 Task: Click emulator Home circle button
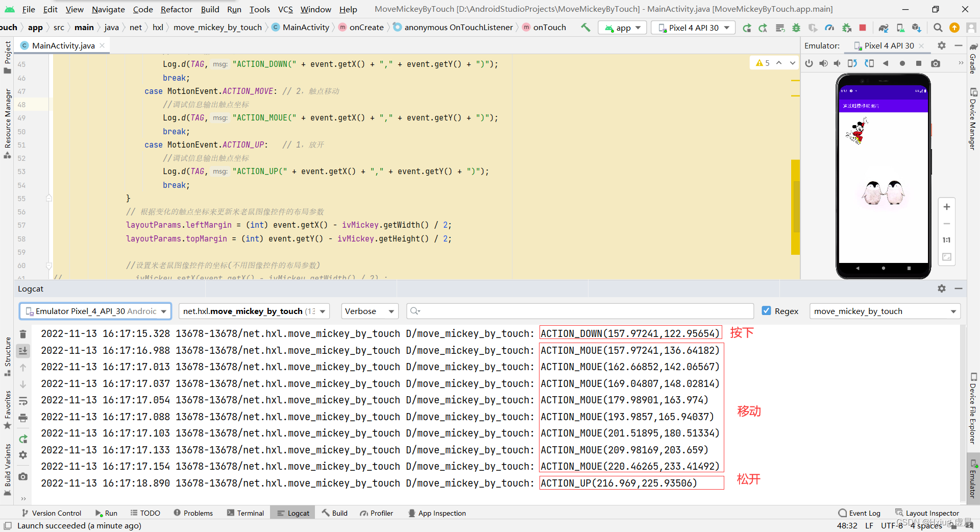tap(902, 63)
